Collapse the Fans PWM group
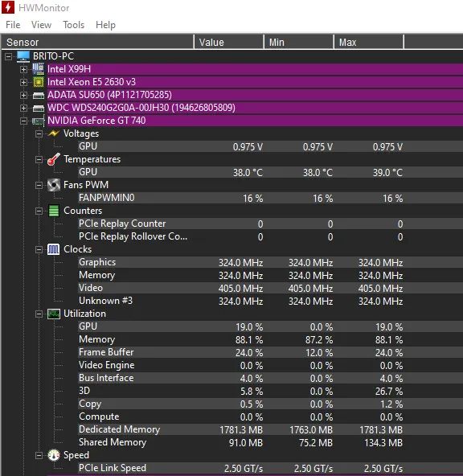The height and width of the screenshot is (476, 463). pos(39,185)
